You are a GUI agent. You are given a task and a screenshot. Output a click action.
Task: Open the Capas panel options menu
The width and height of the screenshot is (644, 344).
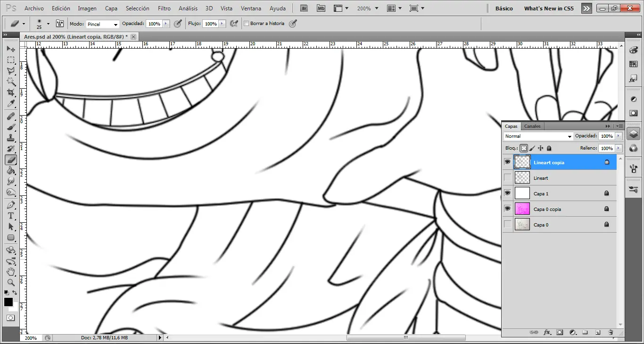[620, 126]
